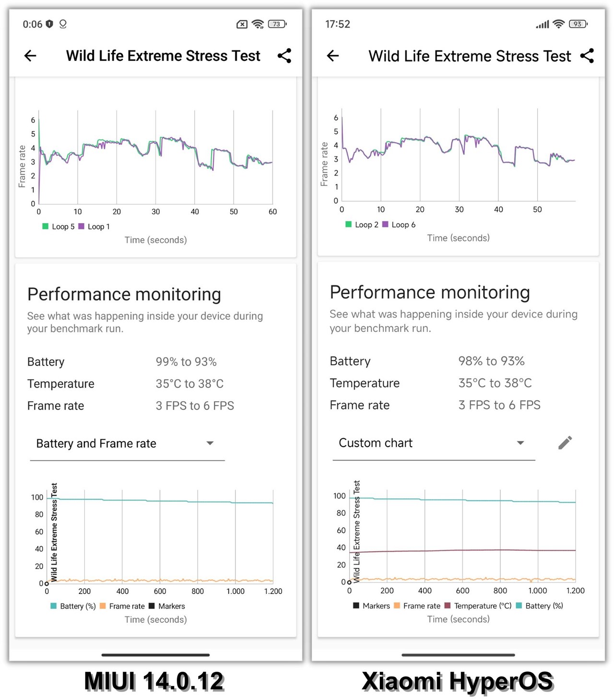
Task: Tap the 0:06 clock in MIUI status bar
Action: click(32, 24)
